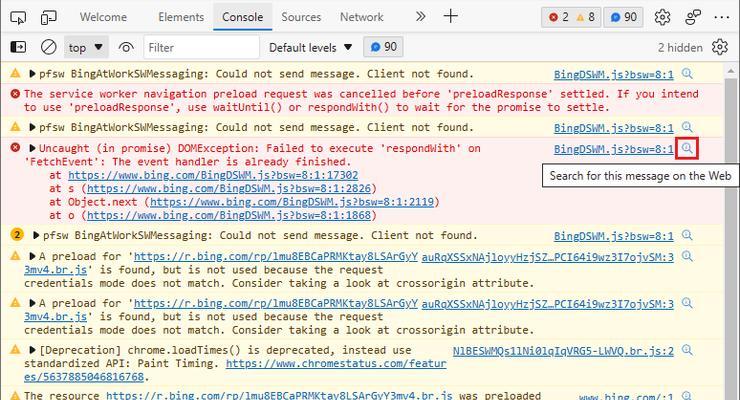The height and width of the screenshot is (400, 740).
Task: Focus the Filter input field
Action: click(202, 48)
